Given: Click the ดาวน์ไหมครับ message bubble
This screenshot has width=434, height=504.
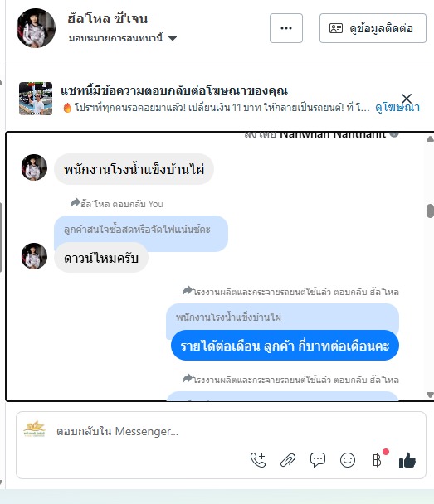Looking at the screenshot, I should [x=101, y=258].
